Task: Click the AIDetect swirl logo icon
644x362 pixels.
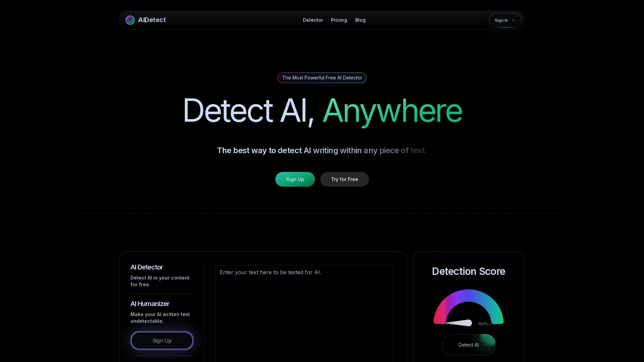Action: 130,20
